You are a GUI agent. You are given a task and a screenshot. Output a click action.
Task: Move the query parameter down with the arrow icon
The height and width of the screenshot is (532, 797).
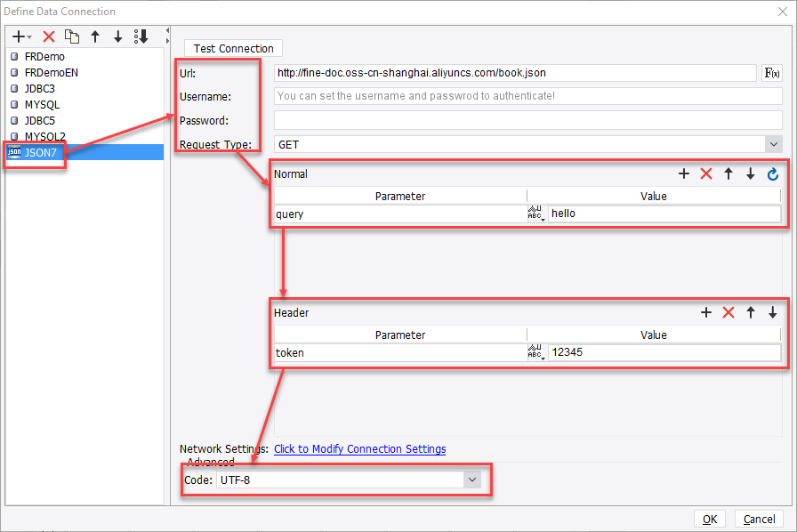coord(750,173)
